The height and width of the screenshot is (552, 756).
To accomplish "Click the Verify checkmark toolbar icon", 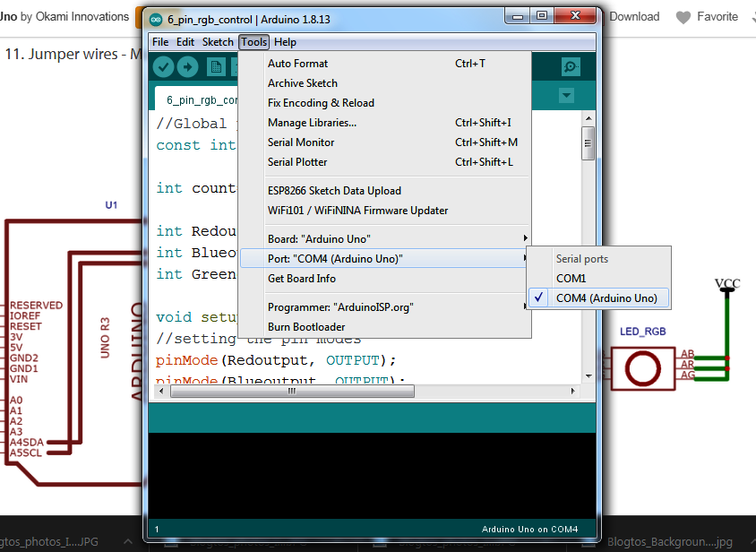I will (x=163, y=67).
